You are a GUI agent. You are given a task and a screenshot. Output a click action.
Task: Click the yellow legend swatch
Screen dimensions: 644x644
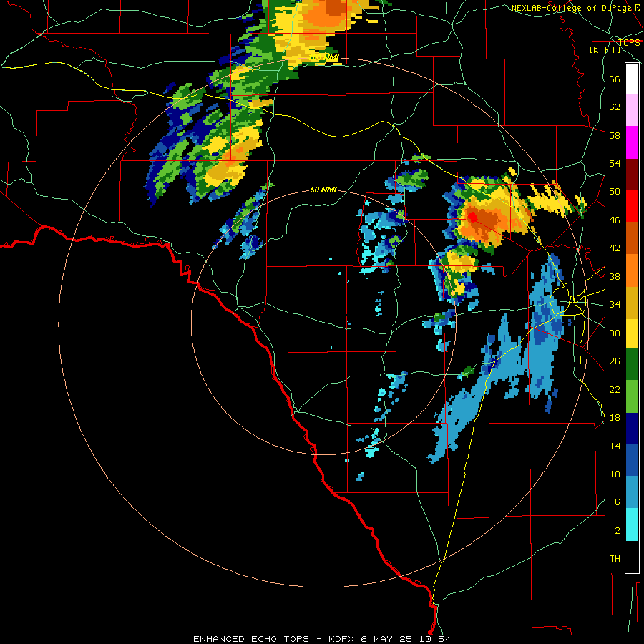632,333
